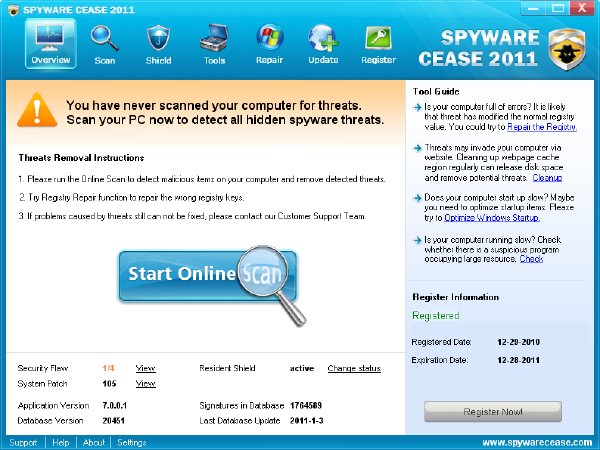Click the Register key icon
This screenshot has width=600, height=450.
coord(378,38)
